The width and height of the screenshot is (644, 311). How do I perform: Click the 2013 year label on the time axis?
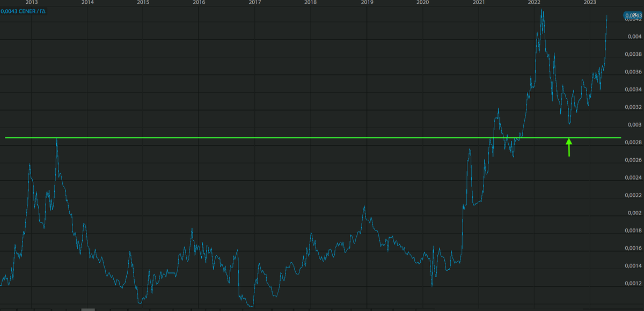[x=32, y=3]
